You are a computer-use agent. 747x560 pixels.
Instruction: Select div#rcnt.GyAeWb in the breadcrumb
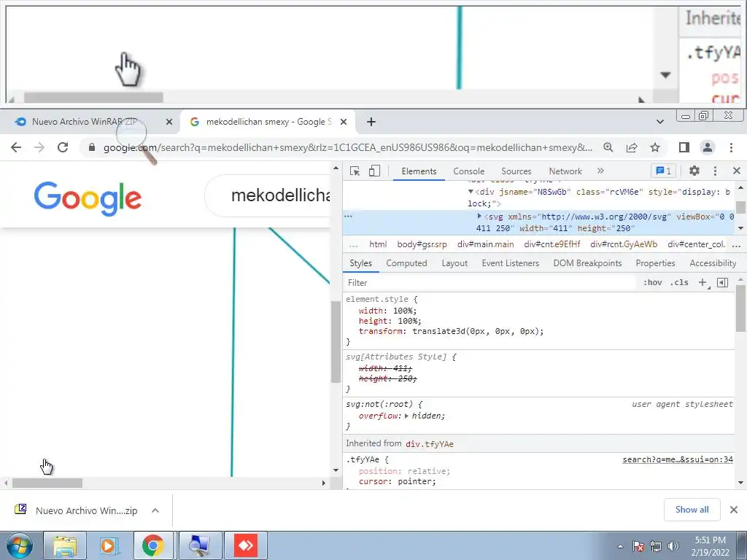pyautogui.click(x=624, y=244)
